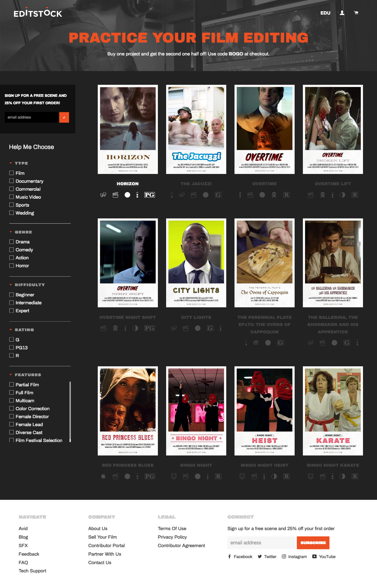Click The Jacuzzi's comedy masks icon
The width and height of the screenshot is (377, 588).
point(181,195)
